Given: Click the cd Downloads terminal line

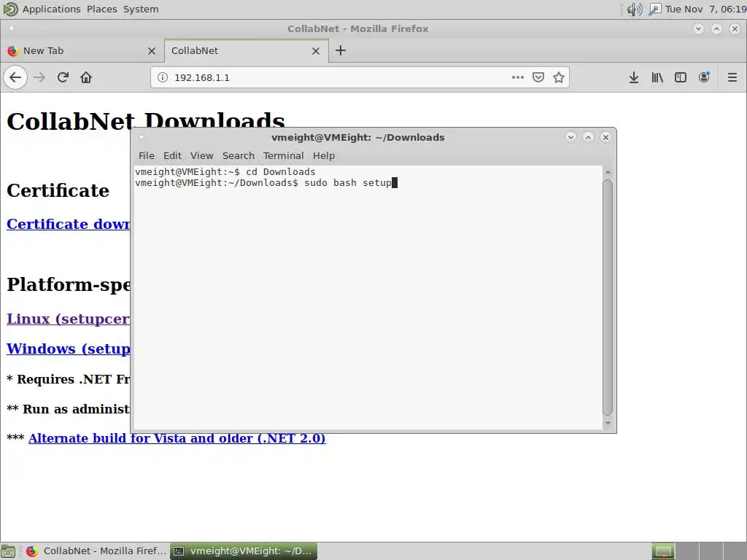Looking at the screenshot, I should [225, 172].
